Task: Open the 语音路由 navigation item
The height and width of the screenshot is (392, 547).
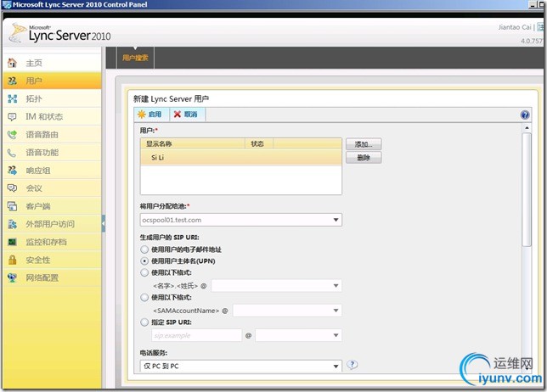Action: (x=53, y=135)
